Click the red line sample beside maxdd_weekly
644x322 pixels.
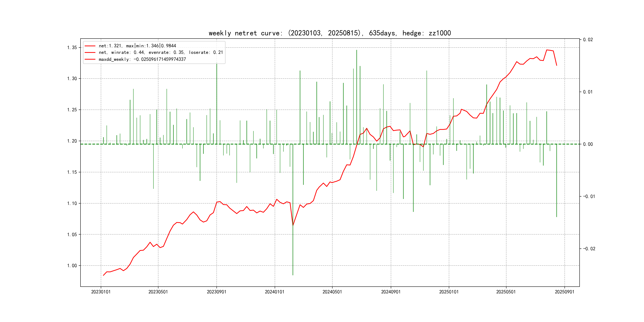click(90, 59)
